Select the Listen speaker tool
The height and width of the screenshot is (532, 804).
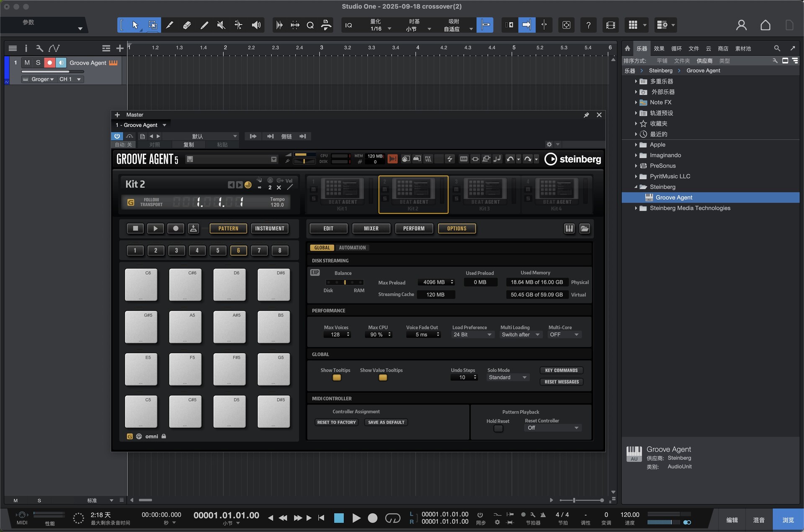coord(256,25)
